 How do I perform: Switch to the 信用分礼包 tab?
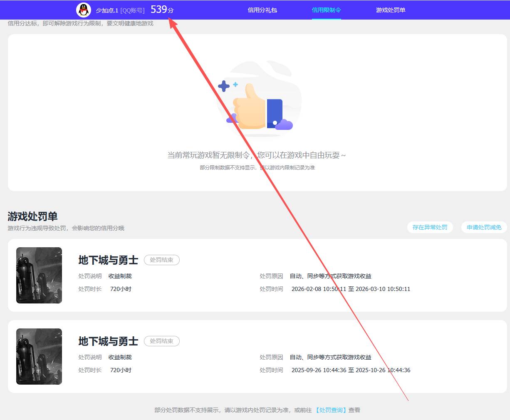point(262,10)
